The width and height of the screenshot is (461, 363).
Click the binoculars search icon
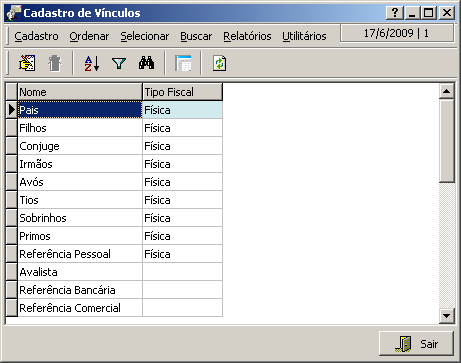click(147, 63)
